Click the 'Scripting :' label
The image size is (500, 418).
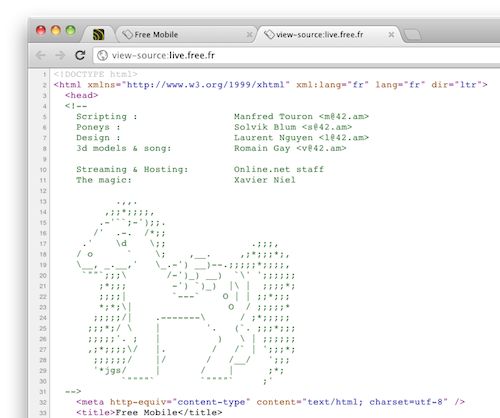(107, 117)
